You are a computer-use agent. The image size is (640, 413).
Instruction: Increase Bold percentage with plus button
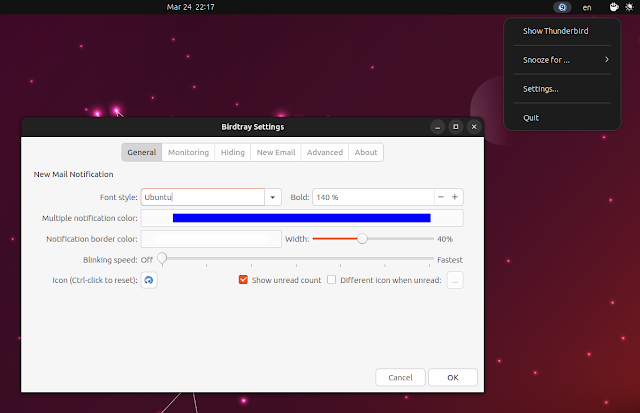coord(455,197)
